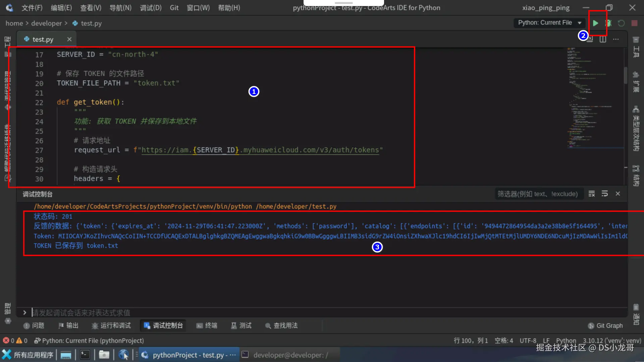Change file encoding via UTF-8 label
Viewport: 644px width, 362px height.
[528, 341]
